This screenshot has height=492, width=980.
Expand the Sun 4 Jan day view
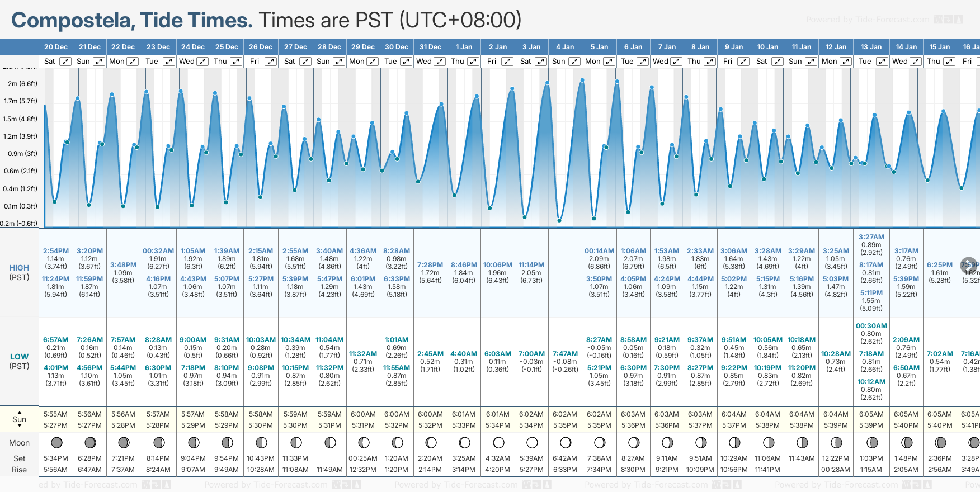tap(574, 61)
